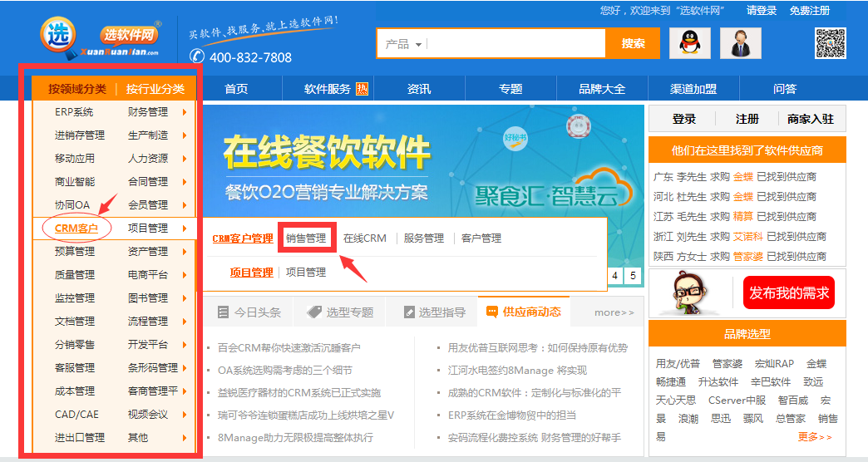Open 资讯 navigation item

[x=419, y=89]
